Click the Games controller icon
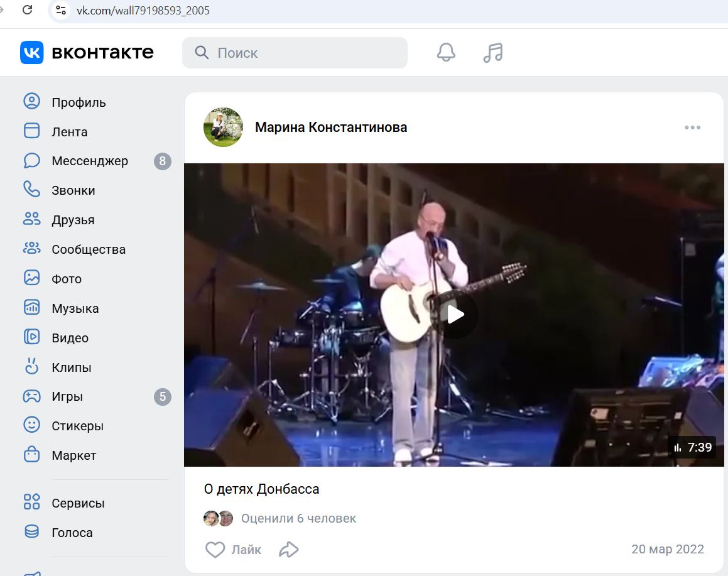This screenshot has width=728, height=576. tap(31, 396)
